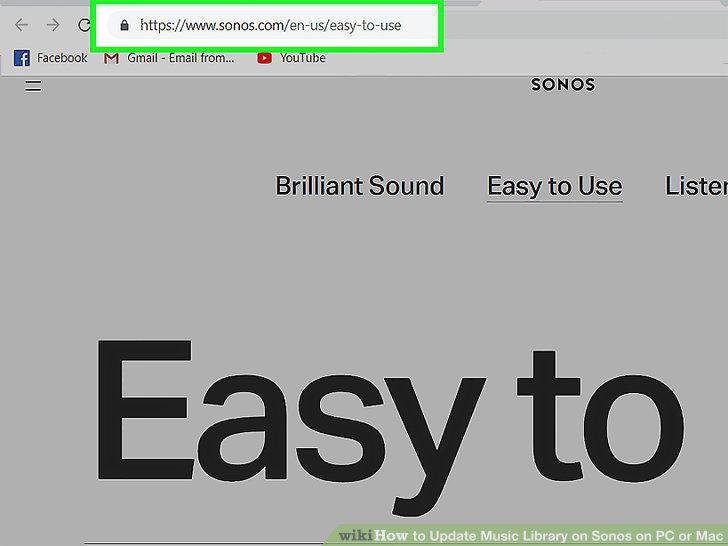Reload the page with the refresh icon
The width and height of the screenshot is (728, 546).
[84, 25]
